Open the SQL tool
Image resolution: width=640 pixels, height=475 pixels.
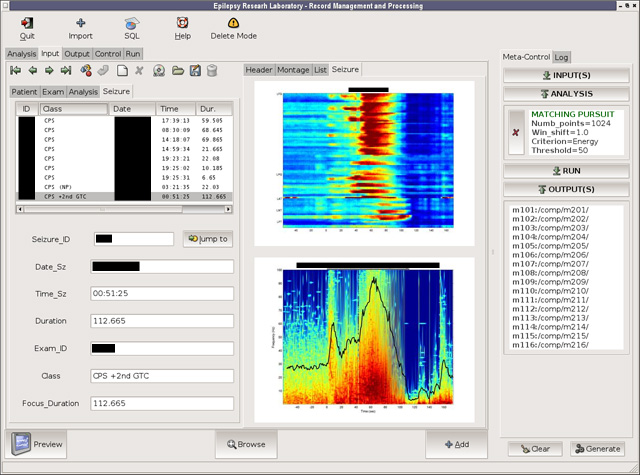[131, 23]
